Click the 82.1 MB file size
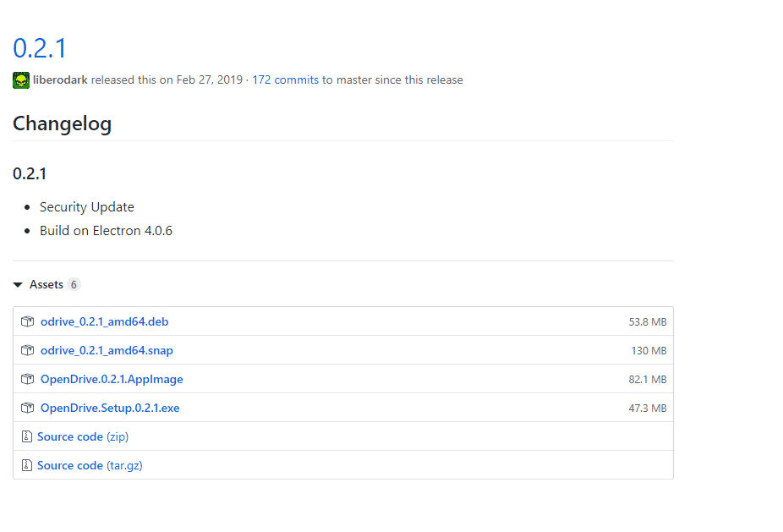 (x=648, y=379)
